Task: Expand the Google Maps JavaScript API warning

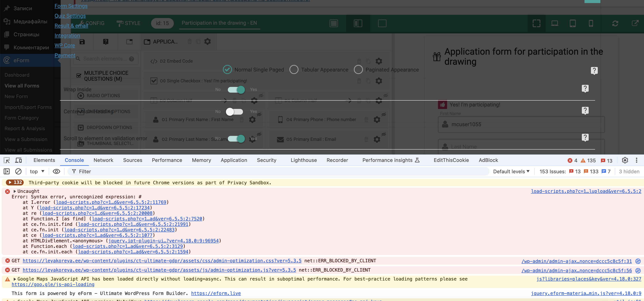Action: pos(15,279)
